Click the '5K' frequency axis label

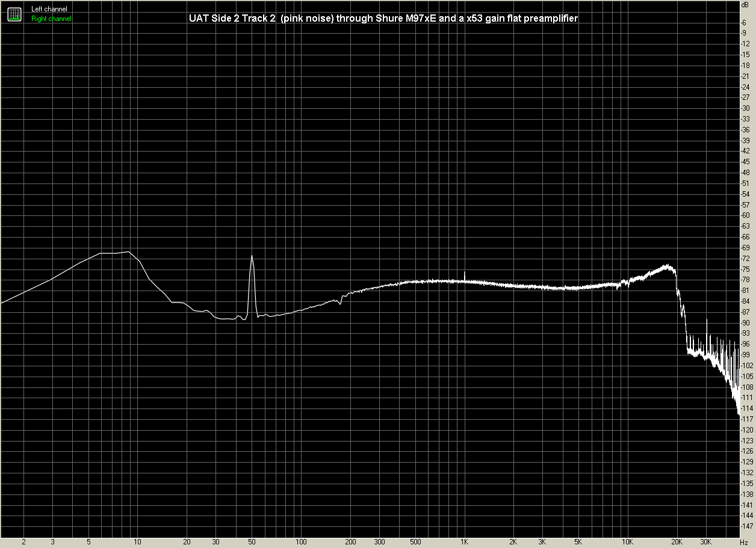578,542
